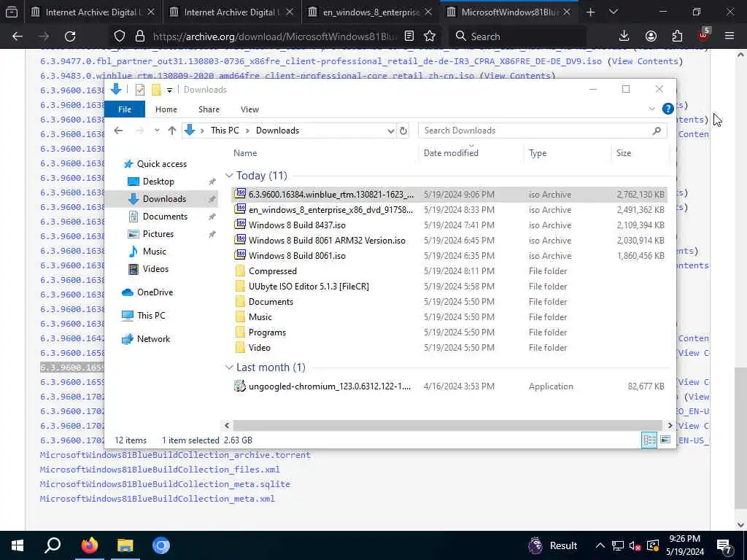Open Firefox tracking protection shield icon
This screenshot has width=747, height=560.
coord(120,36)
